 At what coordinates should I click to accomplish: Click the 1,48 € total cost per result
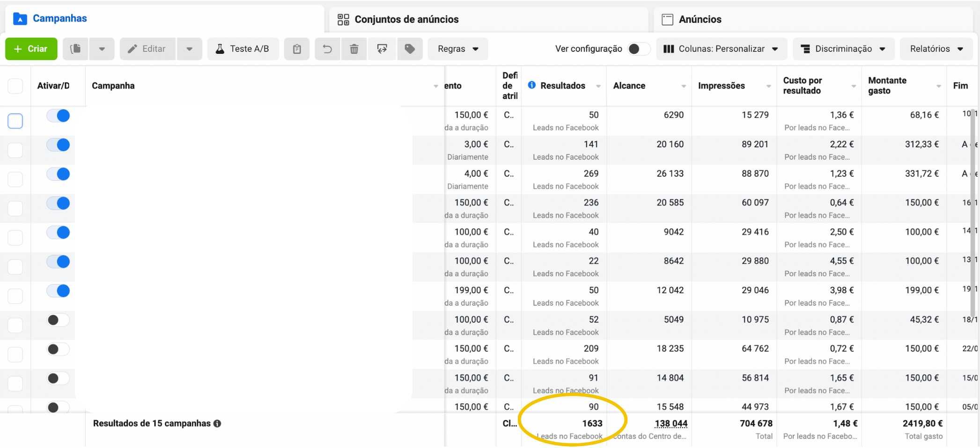coord(845,423)
